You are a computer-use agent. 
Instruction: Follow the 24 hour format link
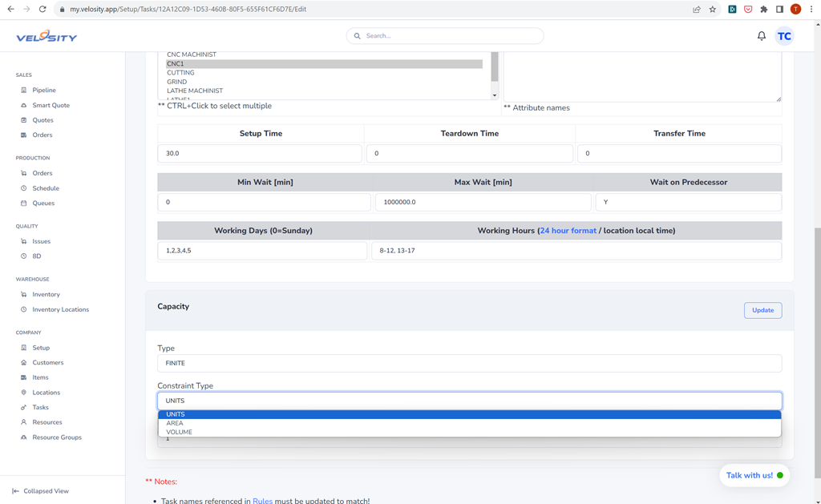click(x=568, y=231)
